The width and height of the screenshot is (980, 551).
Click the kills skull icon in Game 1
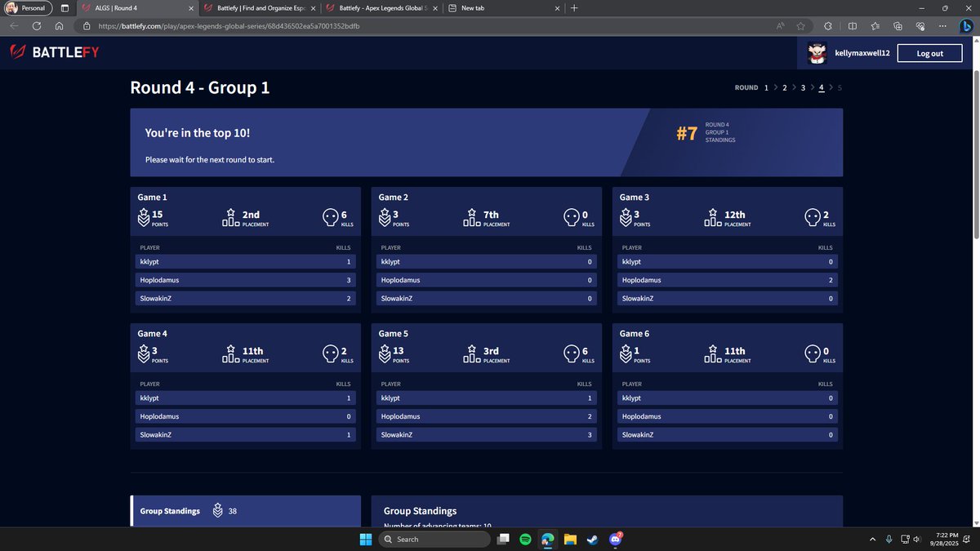point(329,218)
